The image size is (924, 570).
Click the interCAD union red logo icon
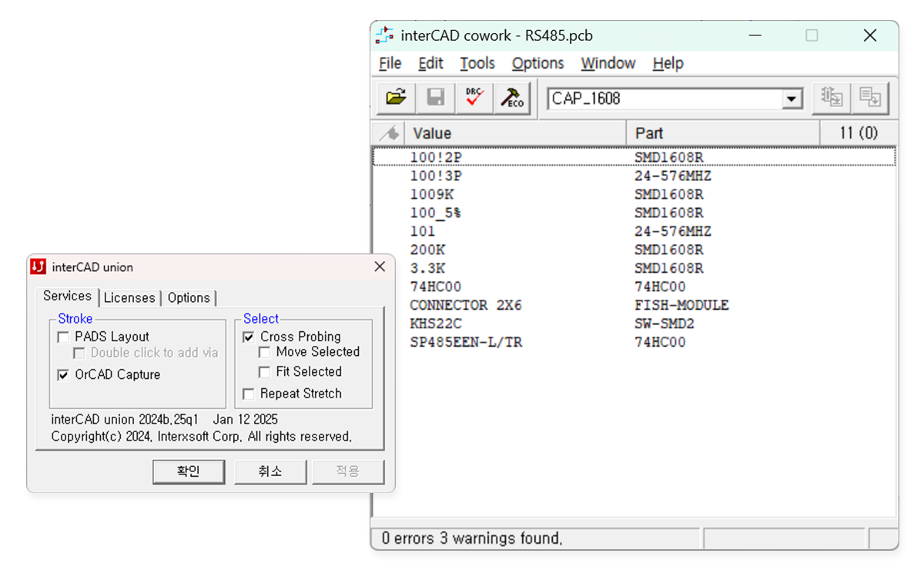pos(38,267)
